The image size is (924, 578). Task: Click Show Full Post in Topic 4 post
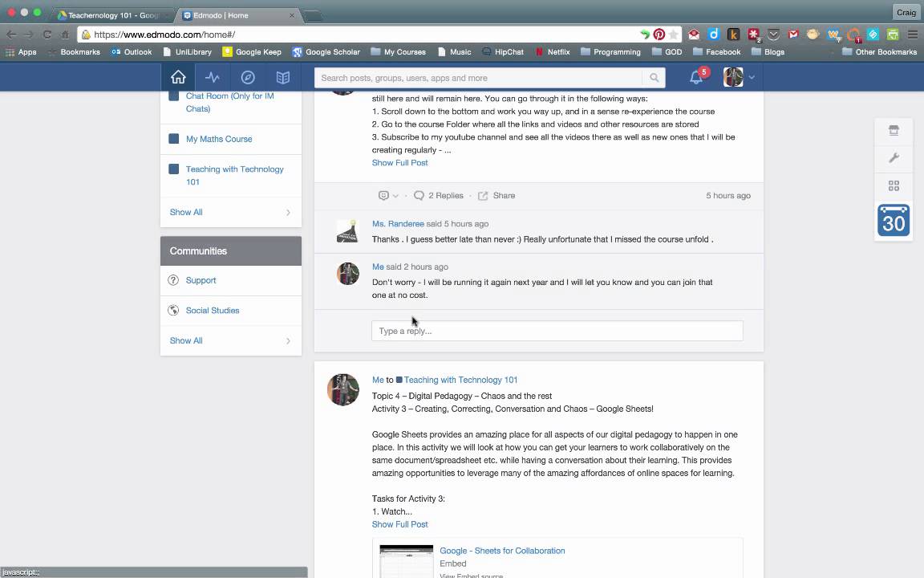[x=399, y=524]
